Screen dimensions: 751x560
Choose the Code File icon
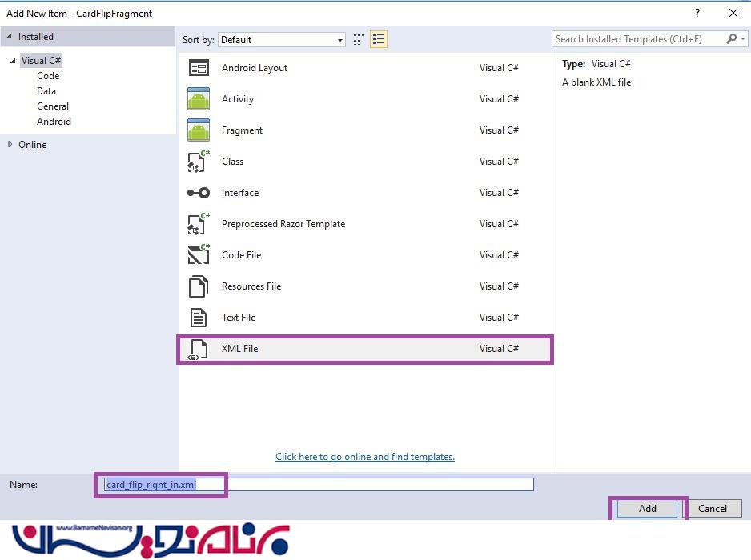(198, 255)
